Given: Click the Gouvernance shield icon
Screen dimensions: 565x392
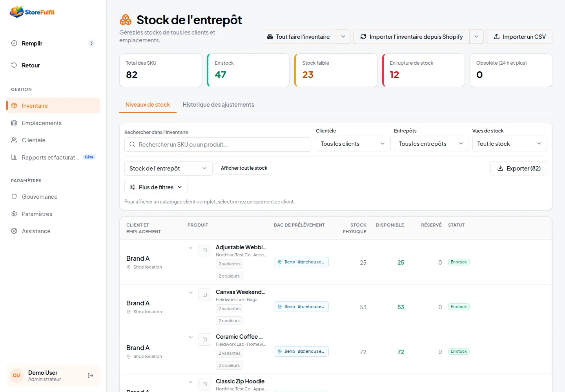Looking at the screenshot, I should [x=14, y=196].
